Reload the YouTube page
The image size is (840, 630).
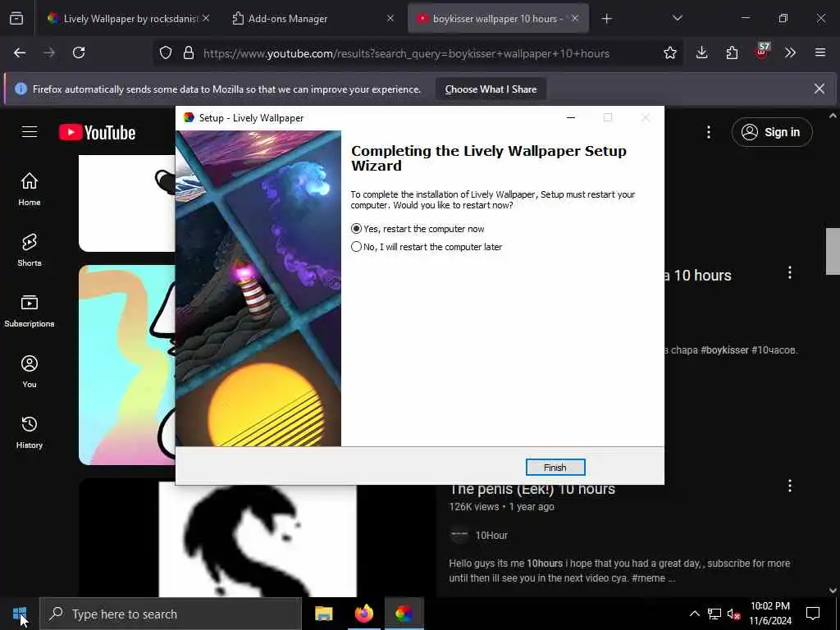click(x=79, y=52)
